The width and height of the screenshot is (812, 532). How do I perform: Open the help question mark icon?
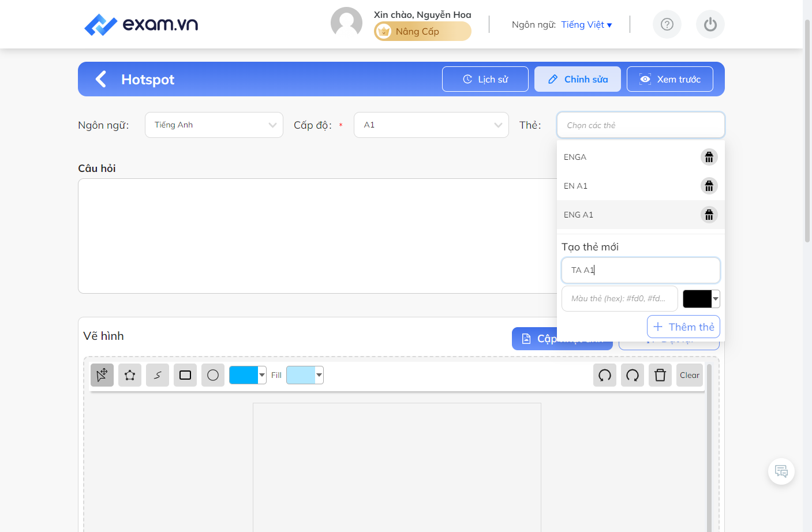point(667,24)
